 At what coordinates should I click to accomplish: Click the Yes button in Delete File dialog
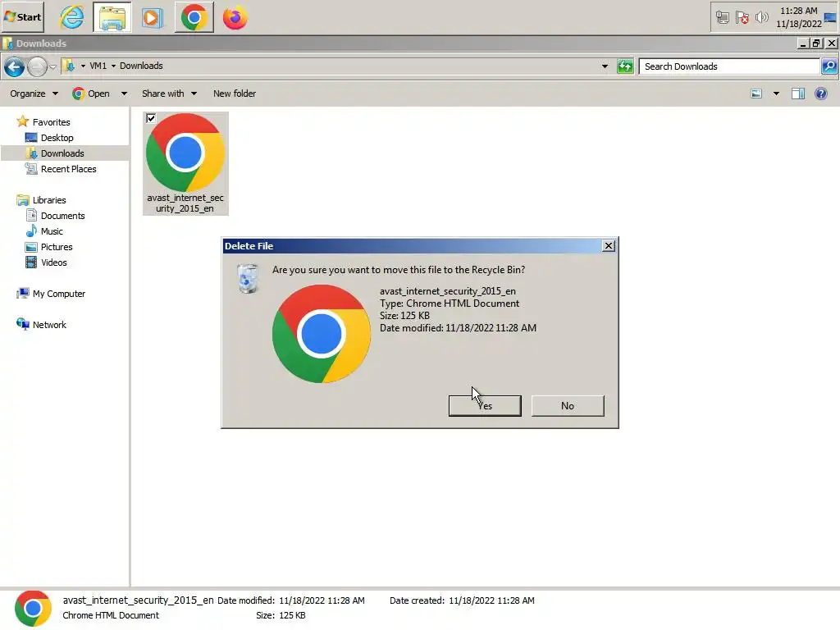[485, 405]
